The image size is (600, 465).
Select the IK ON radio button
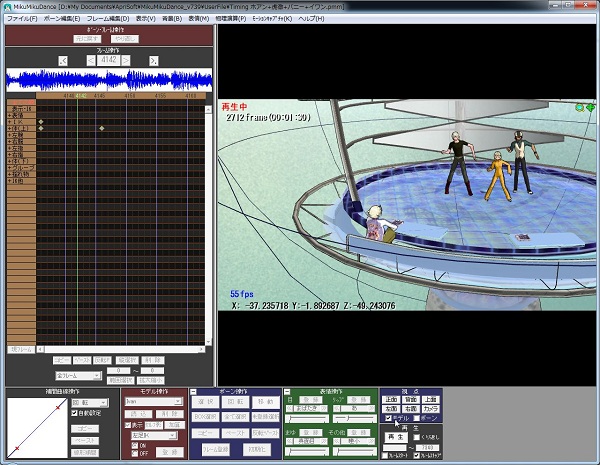pos(135,445)
